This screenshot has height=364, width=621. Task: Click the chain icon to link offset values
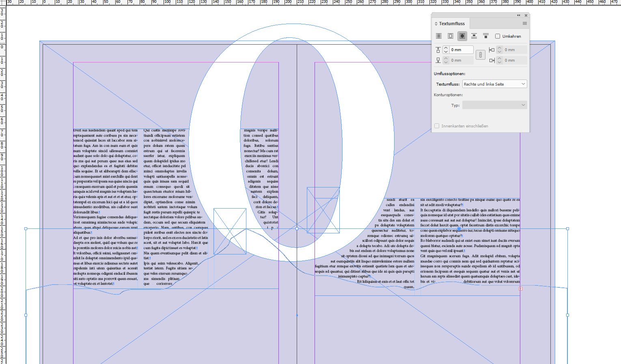pyautogui.click(x=481, y=54)
